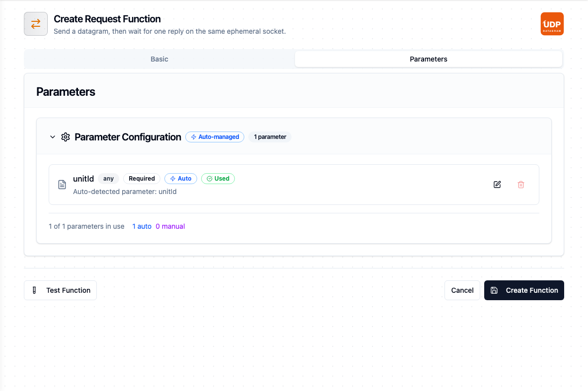Click the gear icon beside Parameter Configuration

[66, 137]
